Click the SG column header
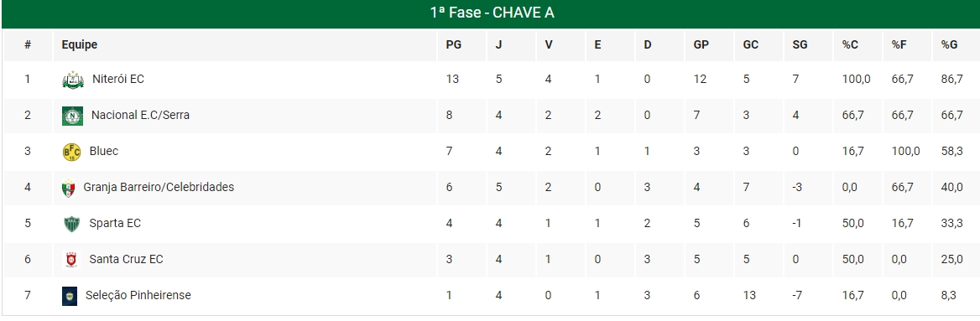This screenshot has height=321, width=980. (x=800, y=45)
